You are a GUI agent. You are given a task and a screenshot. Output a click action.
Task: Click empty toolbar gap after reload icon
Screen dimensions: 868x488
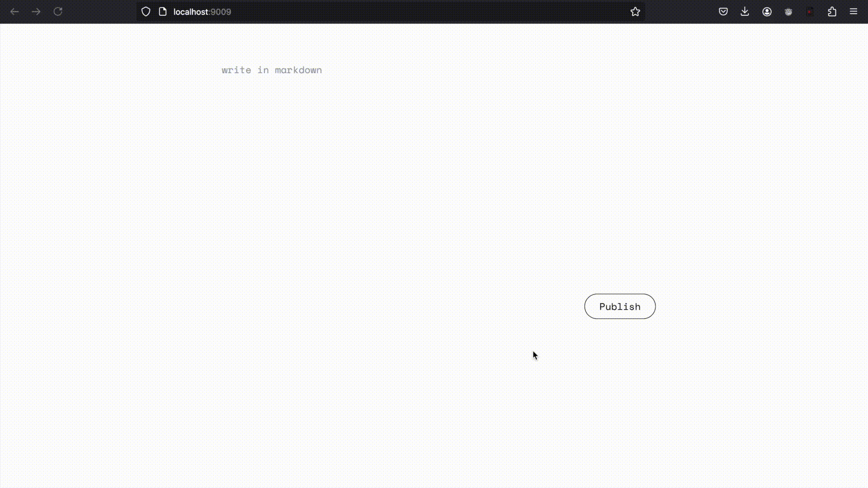[99, 12]
